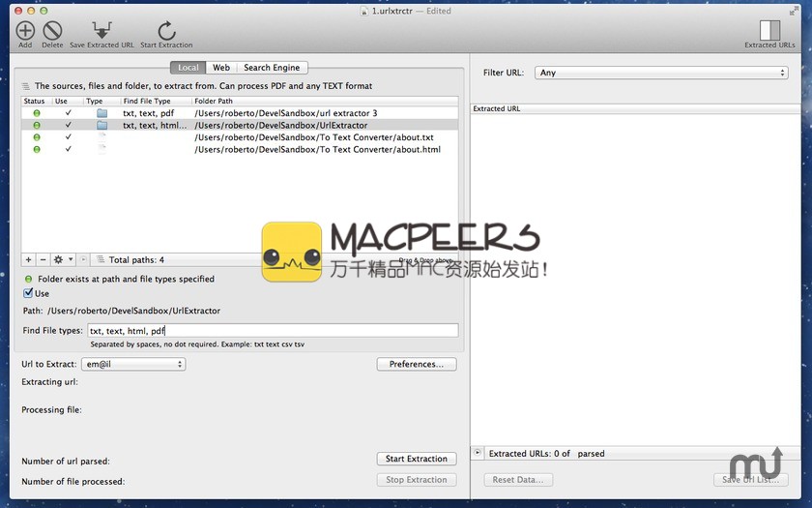Click the Folder Path column header
The width and height of the screenshot is (812, 508).
pyautogui.click(x=325, y=101)
